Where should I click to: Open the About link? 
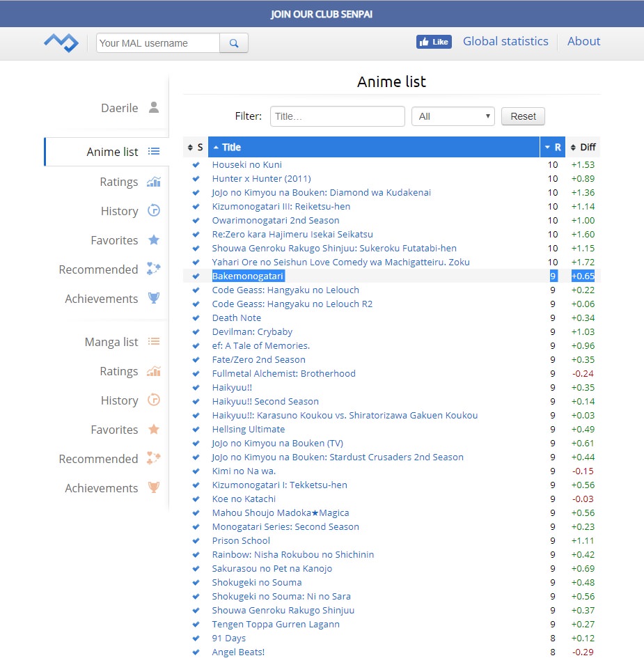click(x=583, y=41)
